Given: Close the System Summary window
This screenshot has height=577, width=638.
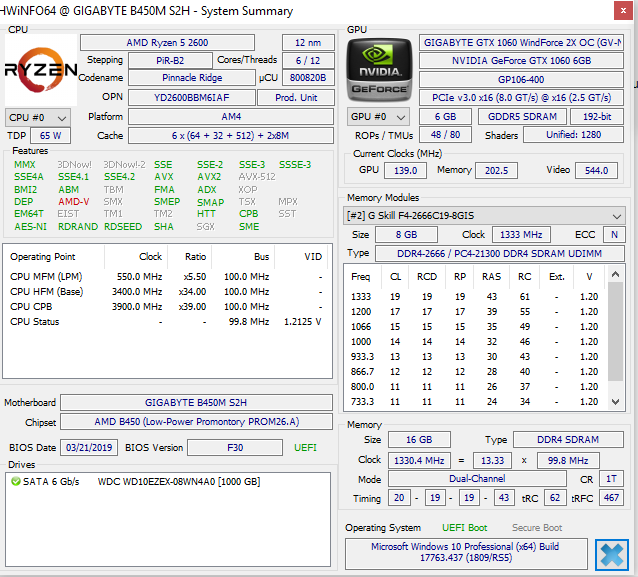Looking at the screenshot, I should 623,11.
